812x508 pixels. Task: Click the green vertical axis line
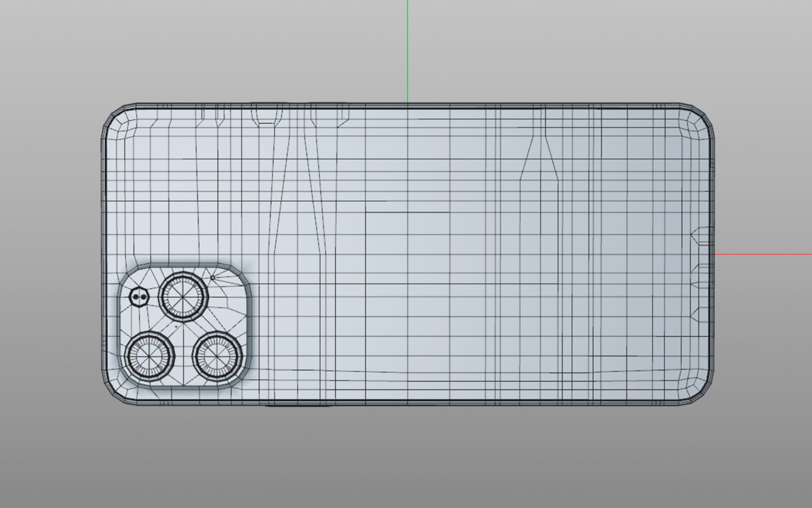click(x=407, y=51)
